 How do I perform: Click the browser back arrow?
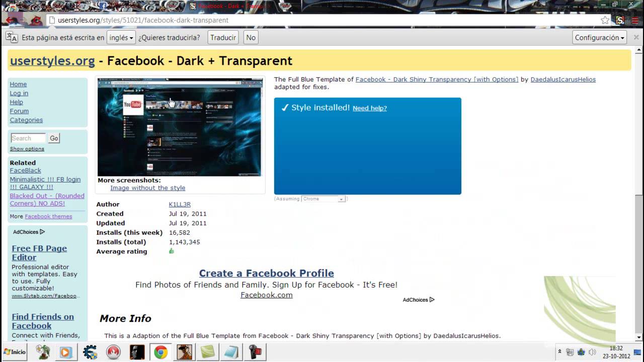pos(9,20)
